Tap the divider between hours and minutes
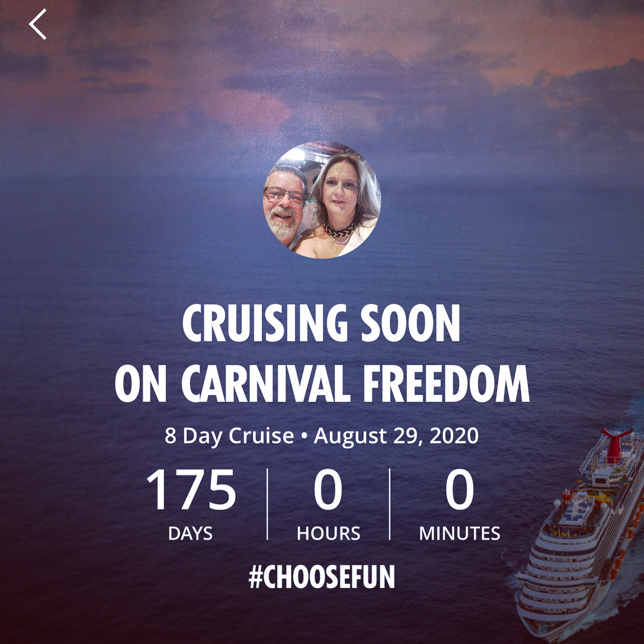This screenshot has height=644, width=644. pos(390,504)
